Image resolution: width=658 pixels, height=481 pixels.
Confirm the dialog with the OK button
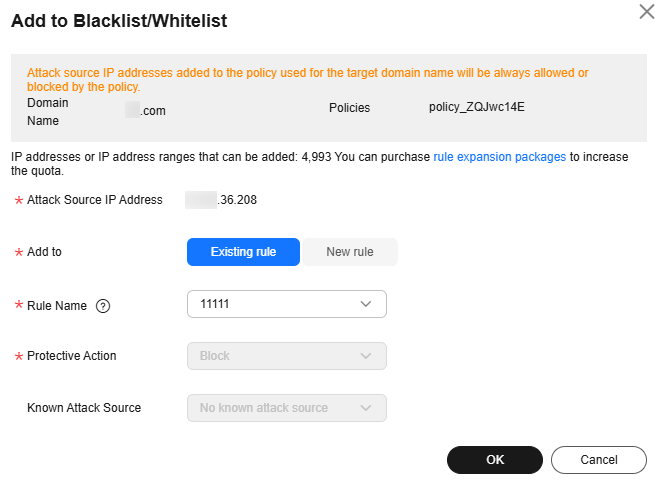pos(495,460)
